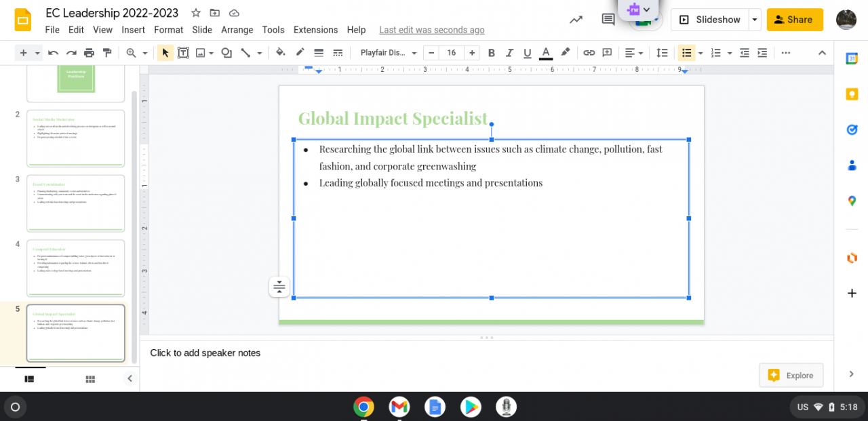Open the Insert menu

(x=133, y=30)
